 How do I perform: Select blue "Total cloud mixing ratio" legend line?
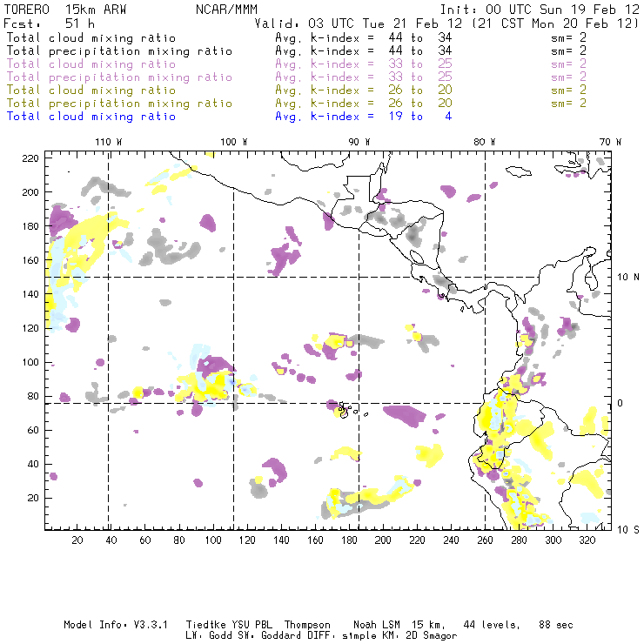coord(91,117)
